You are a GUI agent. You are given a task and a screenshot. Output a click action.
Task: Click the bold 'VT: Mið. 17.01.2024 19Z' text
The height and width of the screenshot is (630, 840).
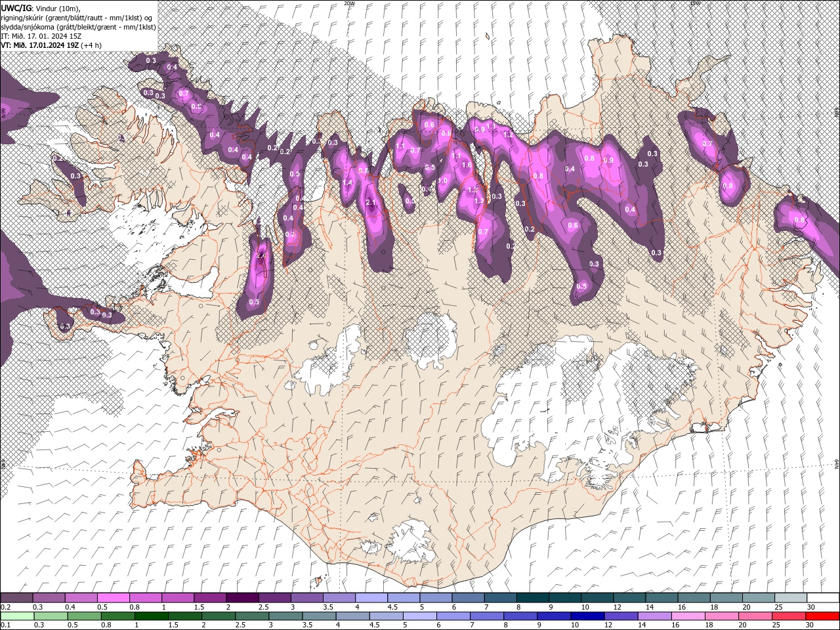click(40, 45)
